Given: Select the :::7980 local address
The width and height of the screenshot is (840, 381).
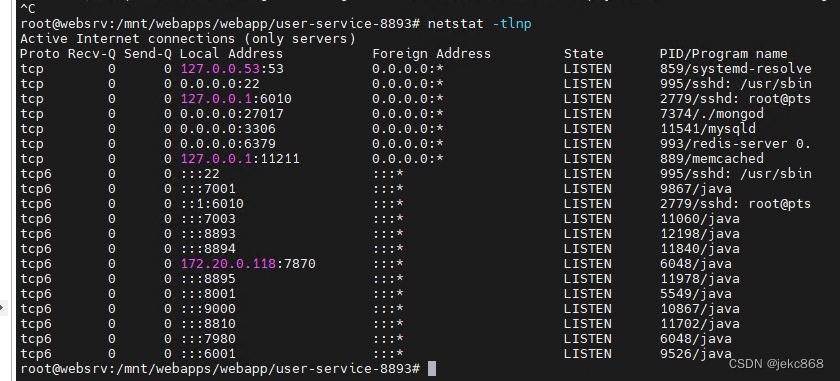Looking at the screenshot, I should click(x=208, y=339).
